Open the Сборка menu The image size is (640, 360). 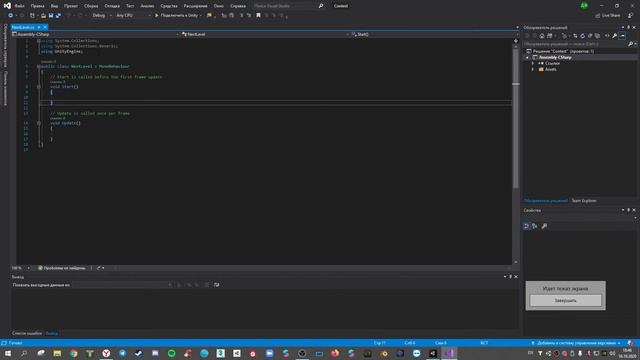pos(91,6)
